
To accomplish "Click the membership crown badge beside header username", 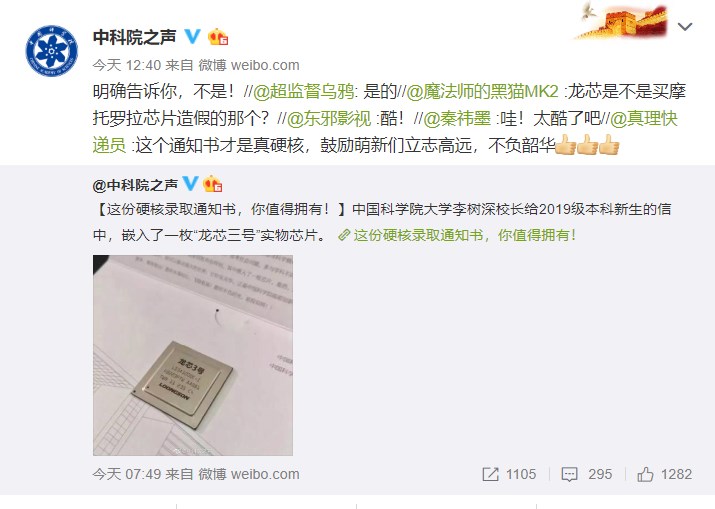I will tap(218, 36).
